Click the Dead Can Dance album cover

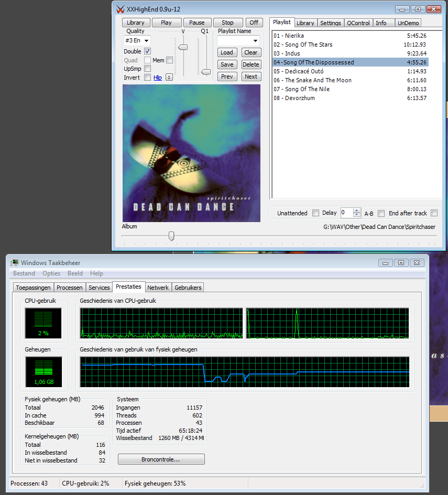[x=191, y=153]
